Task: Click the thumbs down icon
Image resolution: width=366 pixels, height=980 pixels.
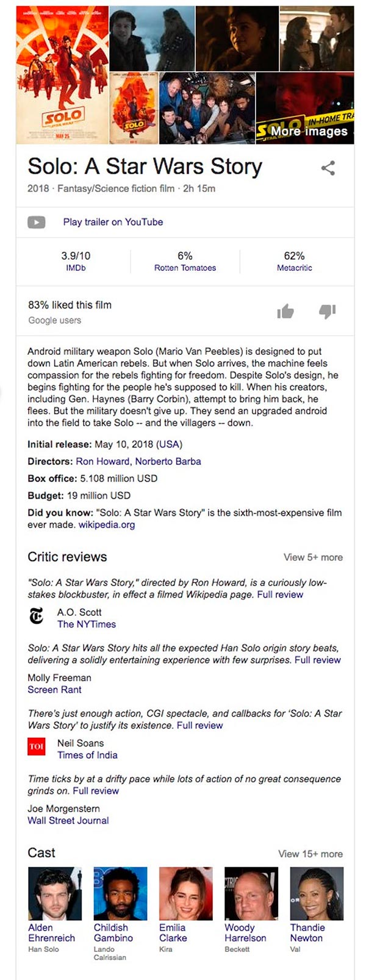Action: 328,312
